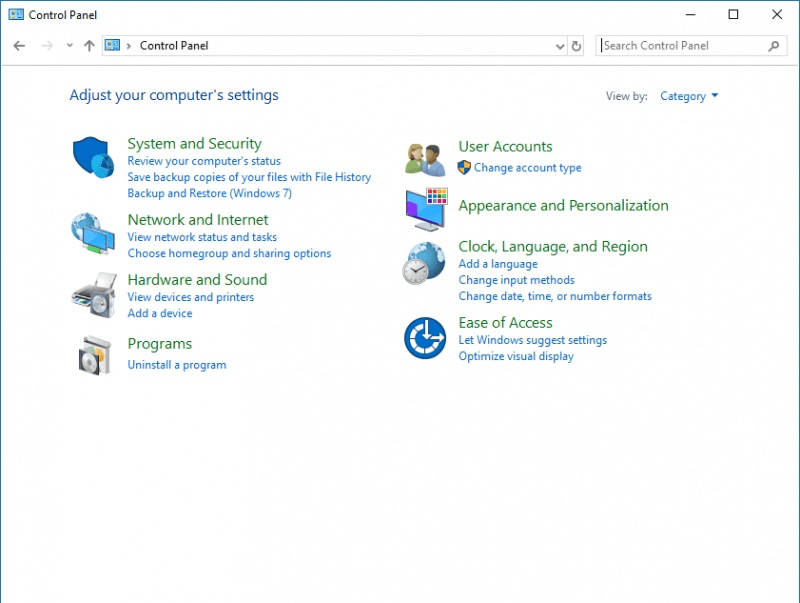
Task: Click the Clock, Language, and Region icon
Action: point(423,263)
